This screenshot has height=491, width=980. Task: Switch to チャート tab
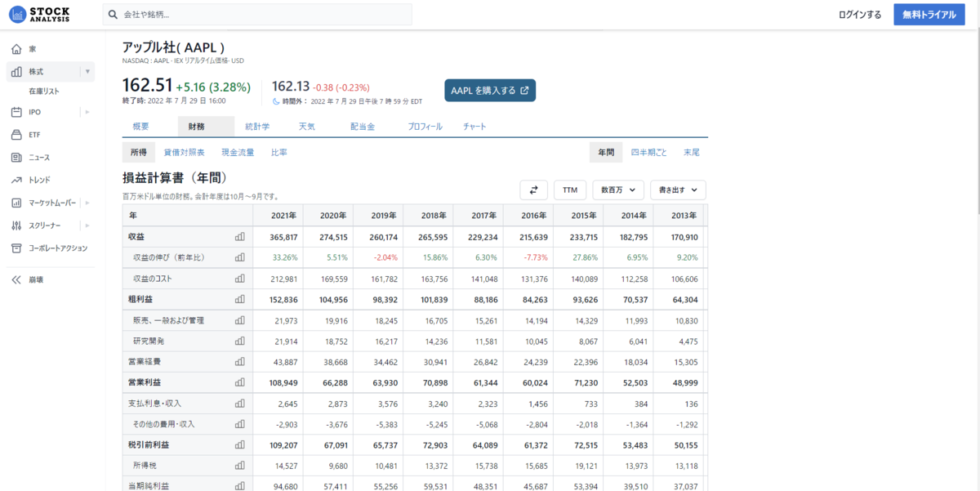[474, 127]
